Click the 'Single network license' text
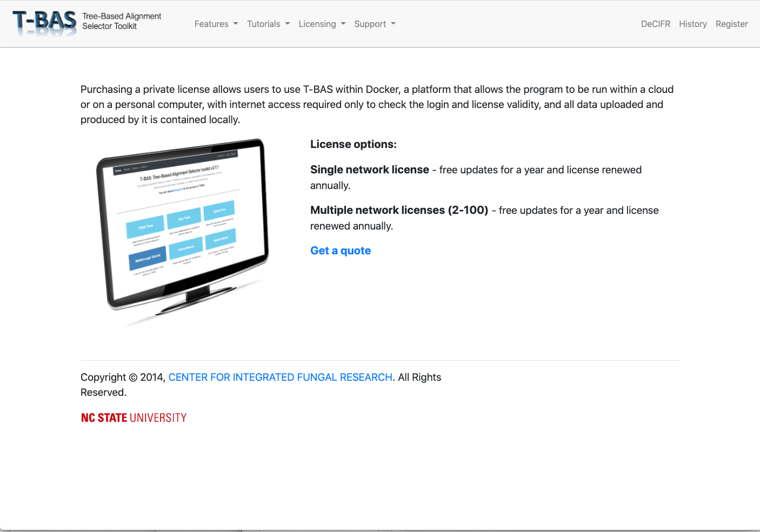The height and width of the screenshot is (532, 760). (x=370, y=170)
